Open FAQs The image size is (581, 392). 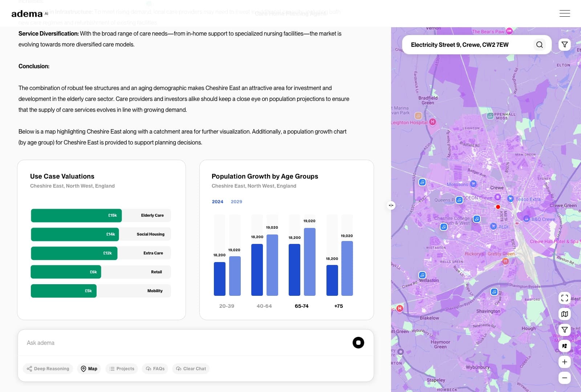[x=155, y=369]
